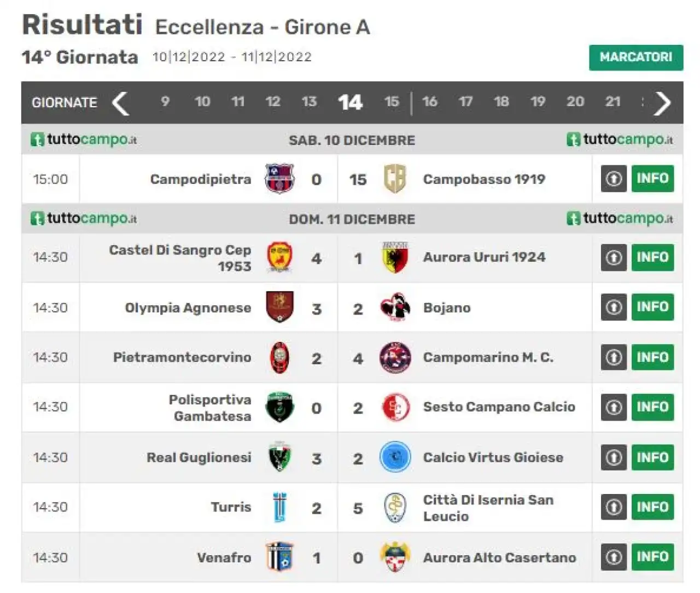This screenshot has height=593, width=700.
Task: Click the Bojano team logo
Action: [x=395, y=307]
